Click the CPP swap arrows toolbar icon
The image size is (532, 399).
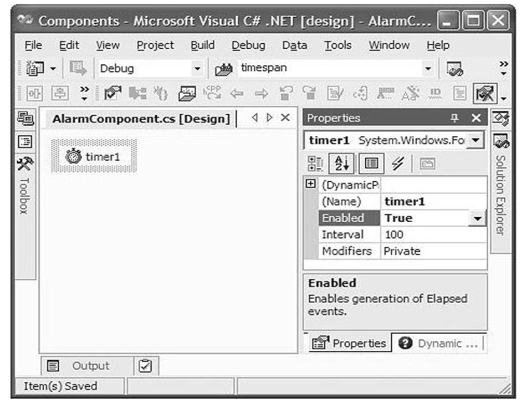click(212, 93)
